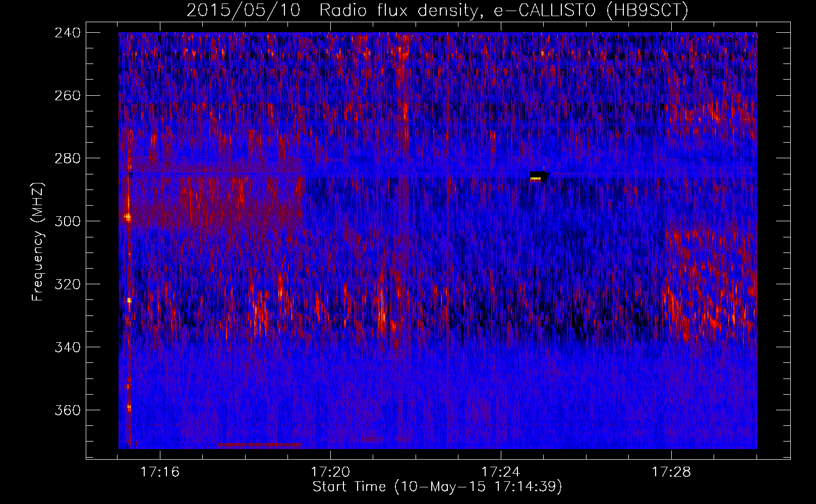Click the 17:20 time tick label
Image resolution: width=816 pixels, height=504 pixels.
[x=330, y=472]
